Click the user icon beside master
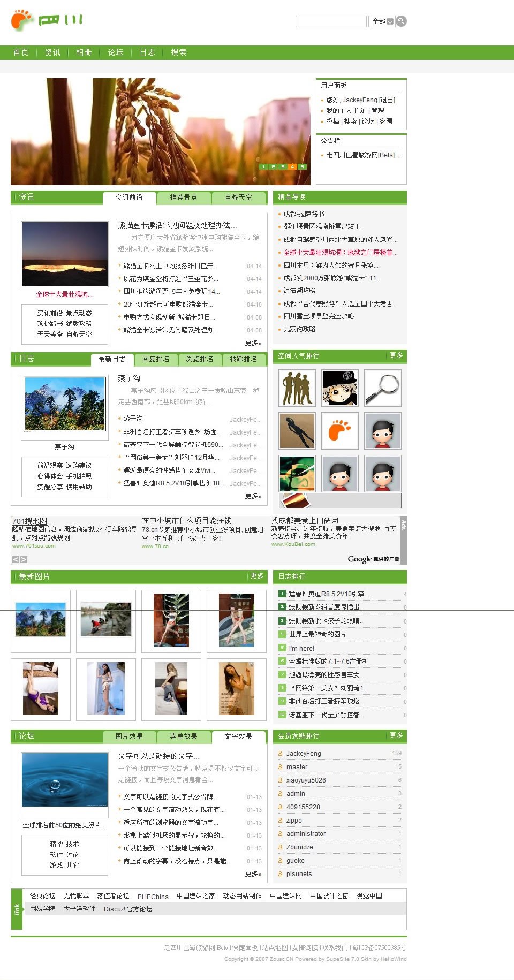The height and width of the screenshot is (980, 514). [x=280, y=766]
